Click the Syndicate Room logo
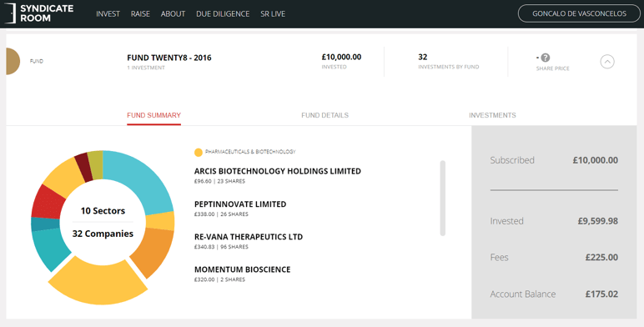 tap(39, 13)
